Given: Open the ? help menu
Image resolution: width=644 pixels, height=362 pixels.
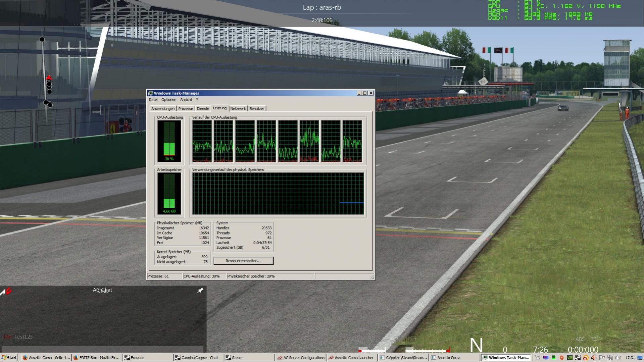Looking at the screenshot, I should [x=197, y=100].
